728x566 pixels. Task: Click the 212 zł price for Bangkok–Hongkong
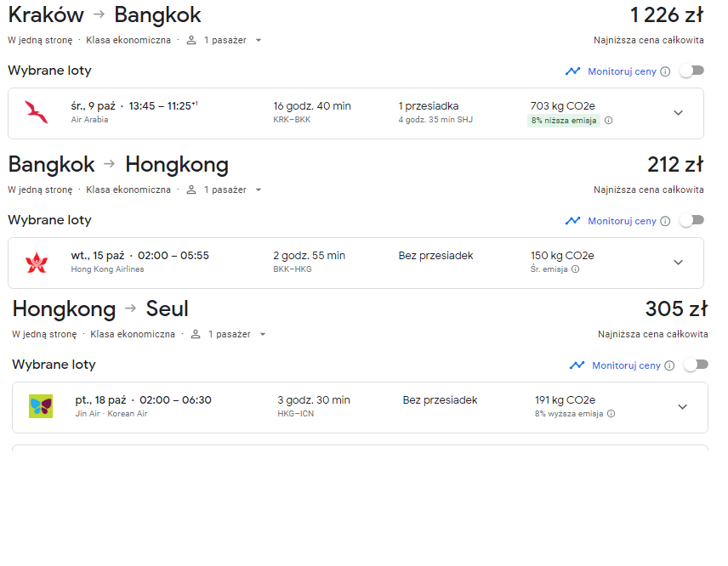click(675, 164)
